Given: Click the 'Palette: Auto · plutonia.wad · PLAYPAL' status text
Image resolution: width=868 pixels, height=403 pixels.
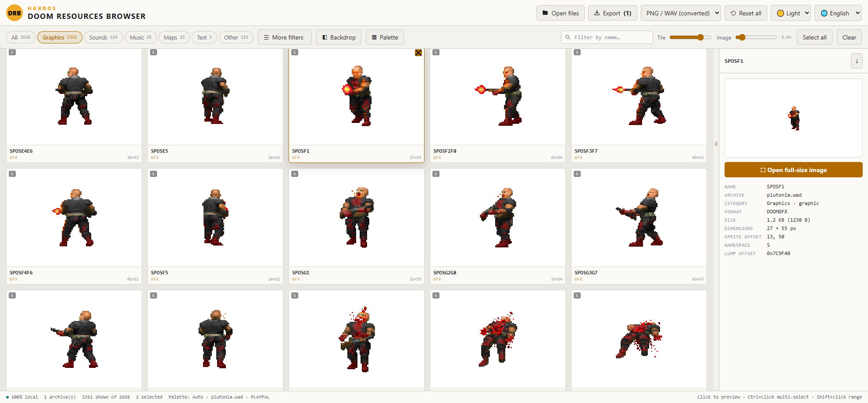Looking at the screenshot, I should point(219,397).
